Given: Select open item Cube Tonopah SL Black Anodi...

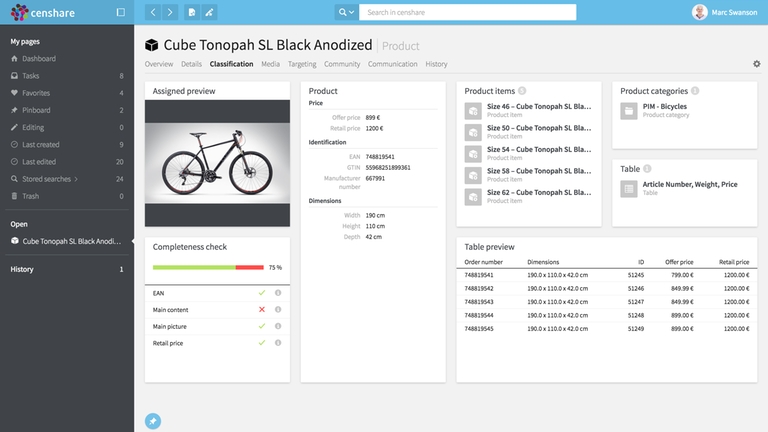Looking at the screenshot, I should click(71, 241).
